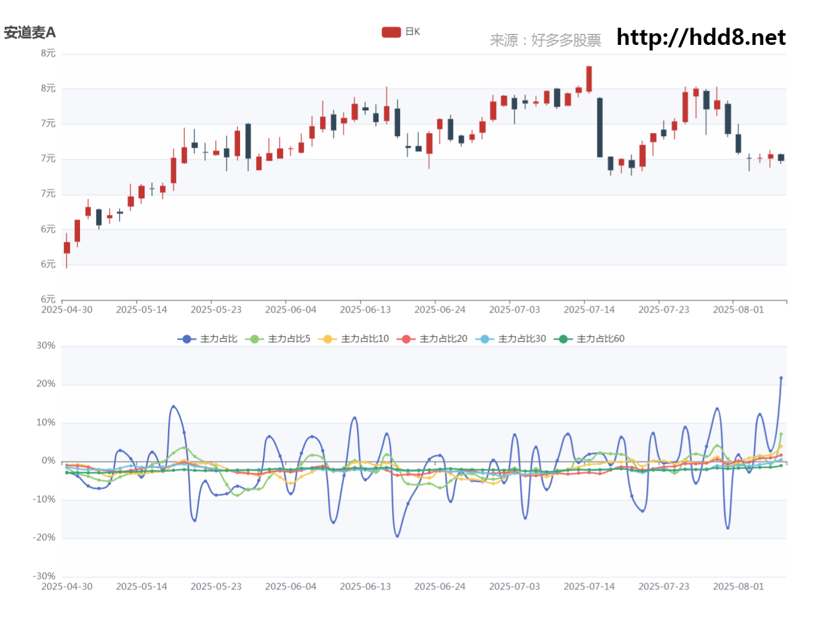Select 2025-07-23 on the candlestick chart axis

(x=664, y=309)
